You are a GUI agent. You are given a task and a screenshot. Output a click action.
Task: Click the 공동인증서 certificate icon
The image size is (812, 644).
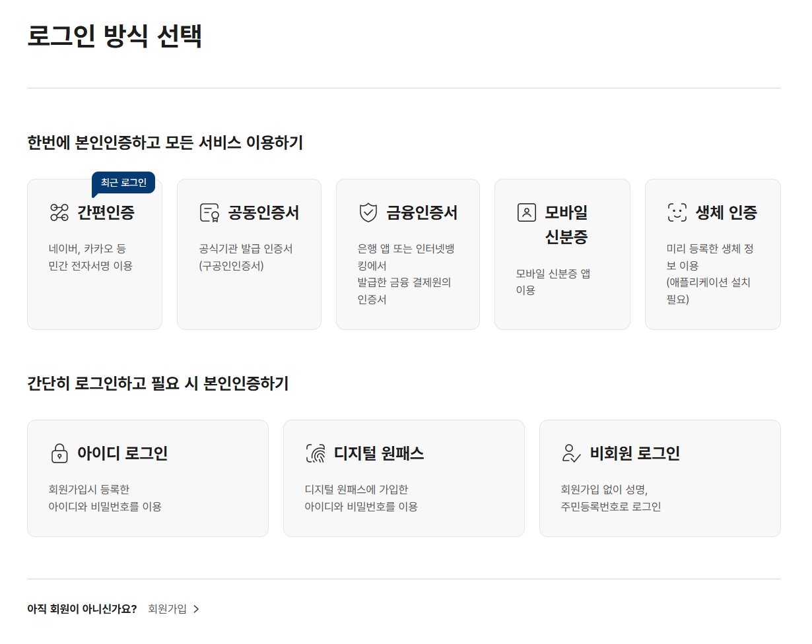[207, 212]
